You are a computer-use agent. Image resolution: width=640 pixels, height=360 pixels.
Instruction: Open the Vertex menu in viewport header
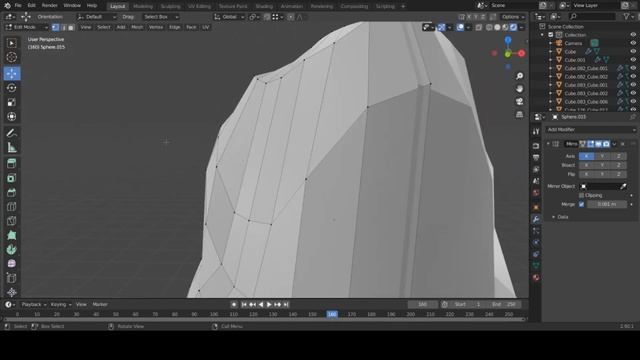(156, 27)
